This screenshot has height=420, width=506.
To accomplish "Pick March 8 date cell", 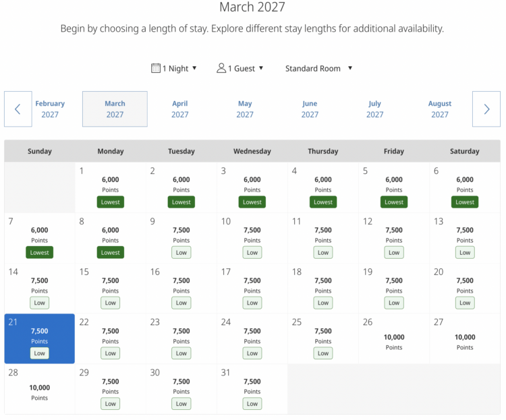I will click(111, 238).
